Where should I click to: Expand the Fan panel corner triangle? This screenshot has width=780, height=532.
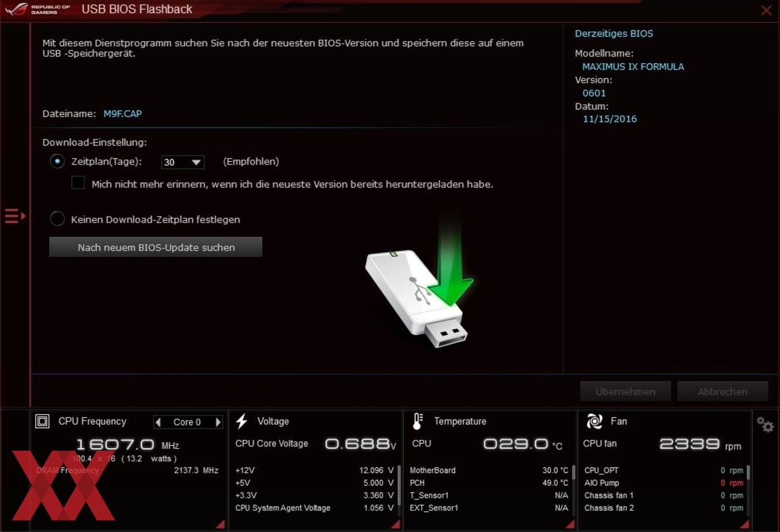[x=744, y=524]
